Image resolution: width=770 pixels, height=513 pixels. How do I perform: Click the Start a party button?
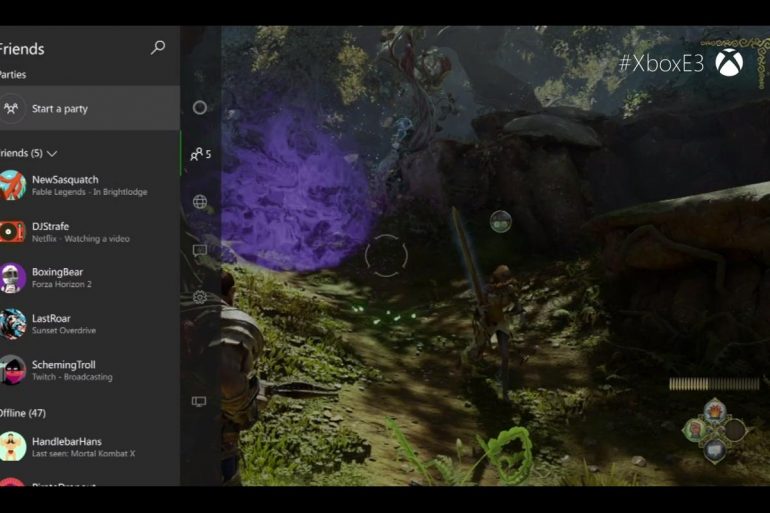(x=89, y=108)
